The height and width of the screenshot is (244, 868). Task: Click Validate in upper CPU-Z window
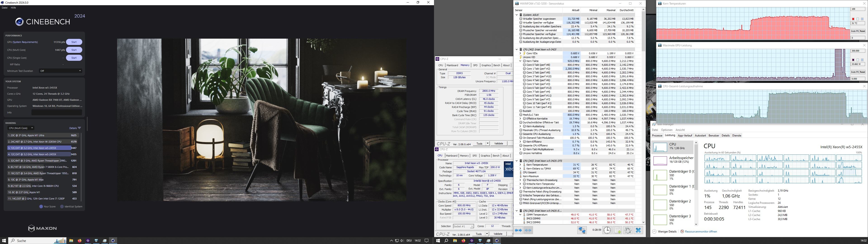[498, 143]
